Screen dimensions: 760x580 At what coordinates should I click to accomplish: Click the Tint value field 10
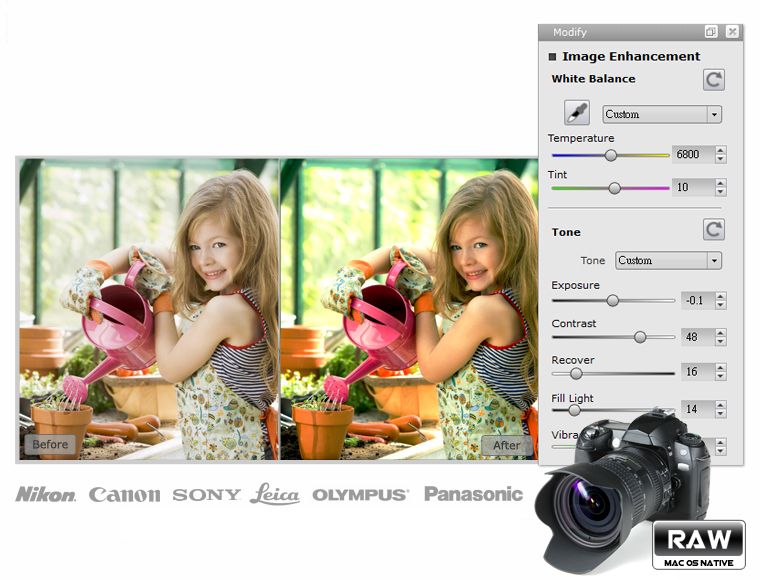tap(693, 187)
